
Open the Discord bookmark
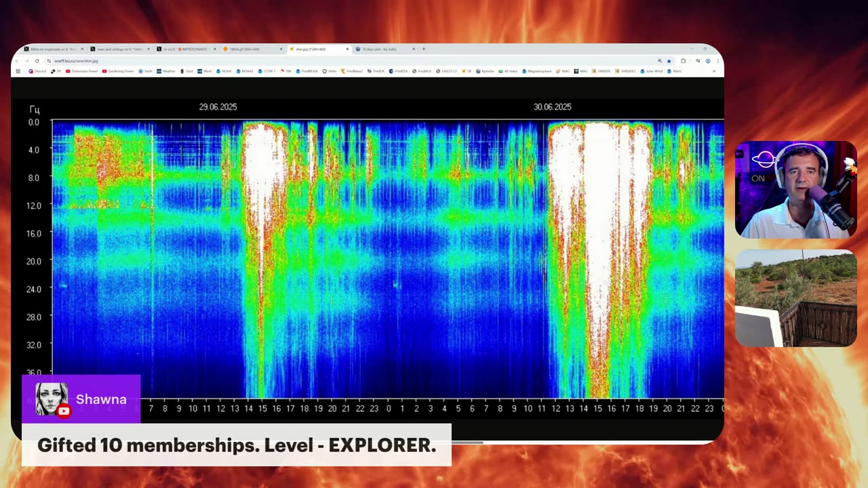point(37,70)
